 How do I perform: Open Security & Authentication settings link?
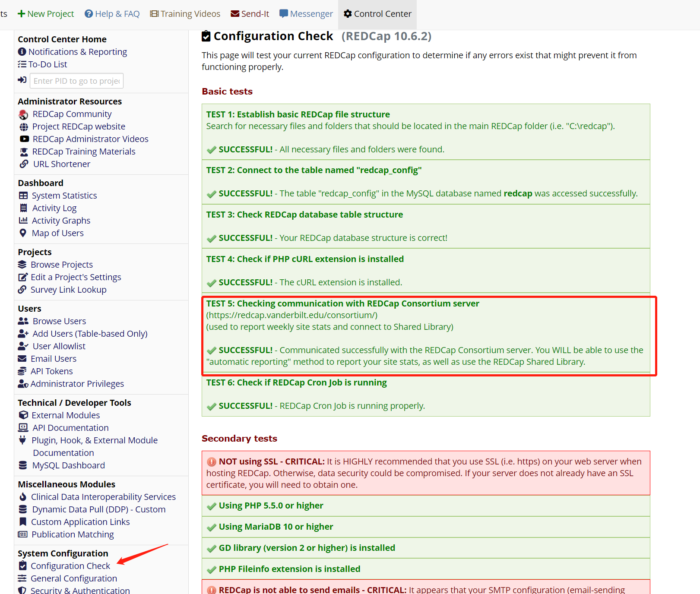tap(80, 590)
